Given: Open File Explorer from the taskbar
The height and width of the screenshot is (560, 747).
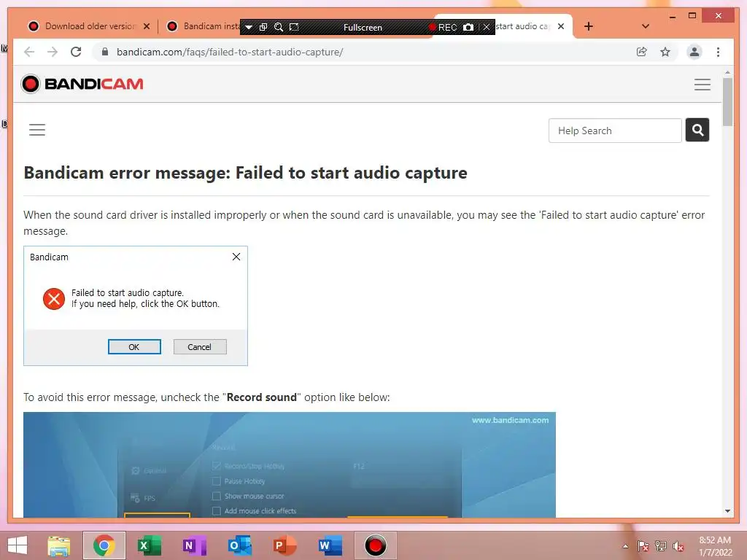Looking at the screenshot, I should pyautogui.click(x=59, y=545).
